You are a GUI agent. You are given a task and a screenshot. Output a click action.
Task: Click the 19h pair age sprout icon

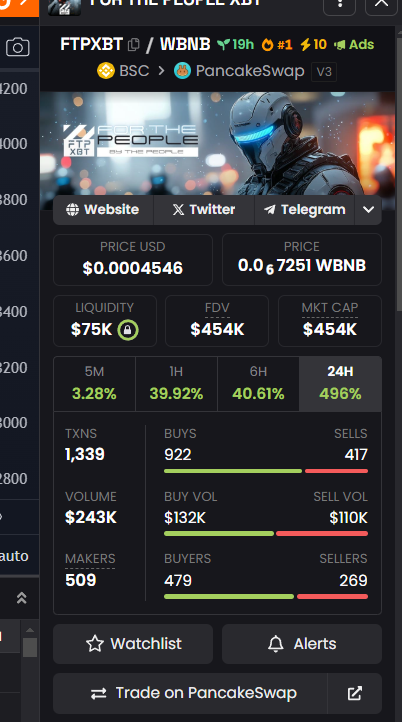[x=223, y=45]
